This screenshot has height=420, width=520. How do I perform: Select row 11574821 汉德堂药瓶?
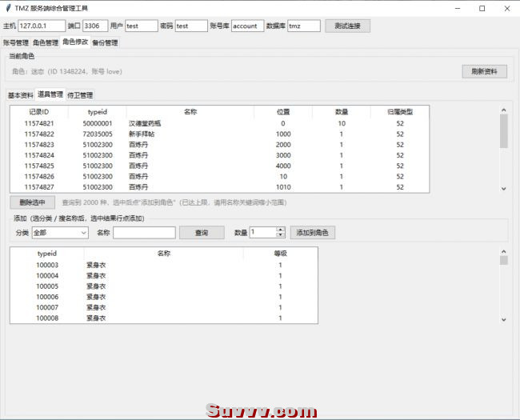(x=219, y=123)
